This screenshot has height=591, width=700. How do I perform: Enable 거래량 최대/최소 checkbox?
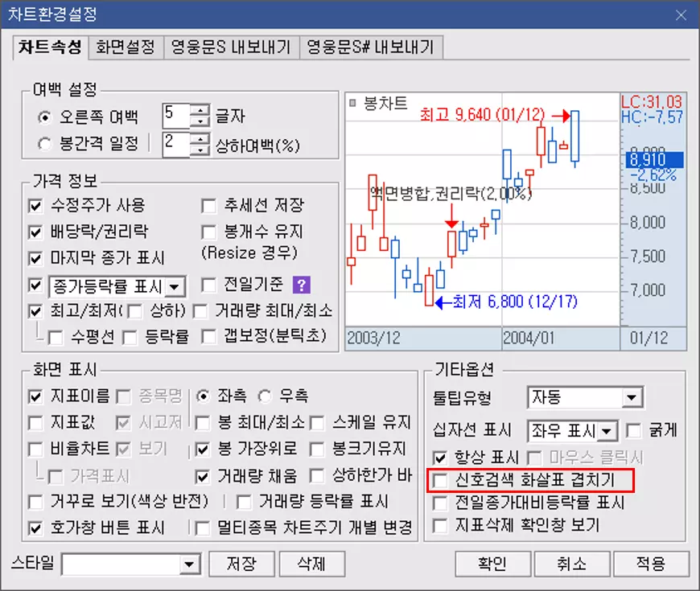click(200, 311)
